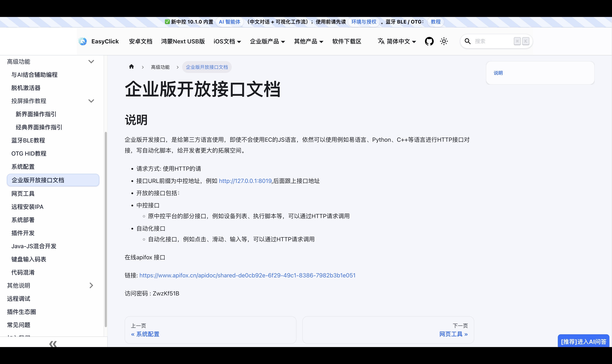
Task: Select 代码混淆 in sidebar
Action: [23, 272]
